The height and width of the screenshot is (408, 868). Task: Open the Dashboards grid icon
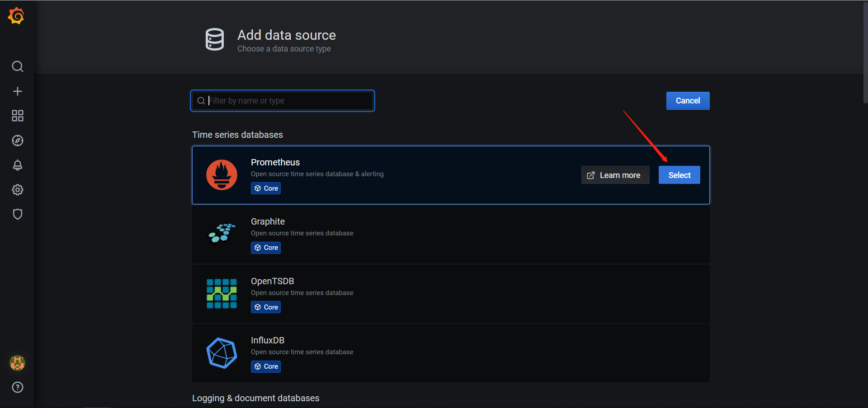[x=17, y=116]
